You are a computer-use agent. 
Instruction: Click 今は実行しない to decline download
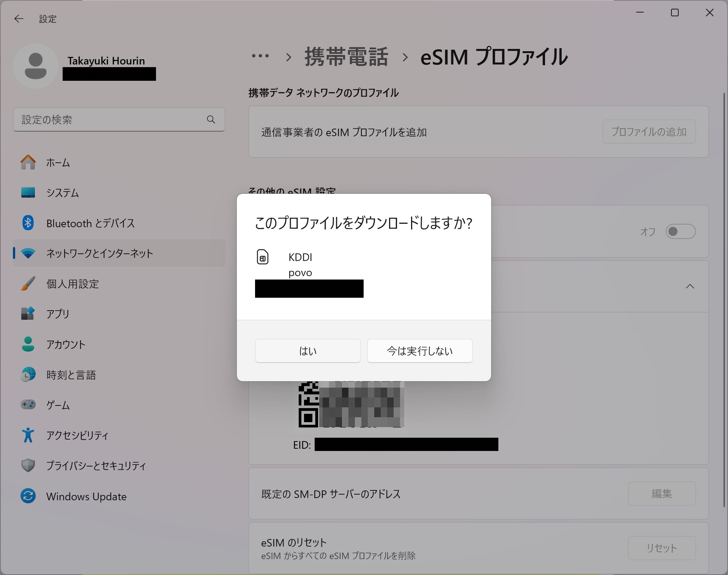coord(420,351)
